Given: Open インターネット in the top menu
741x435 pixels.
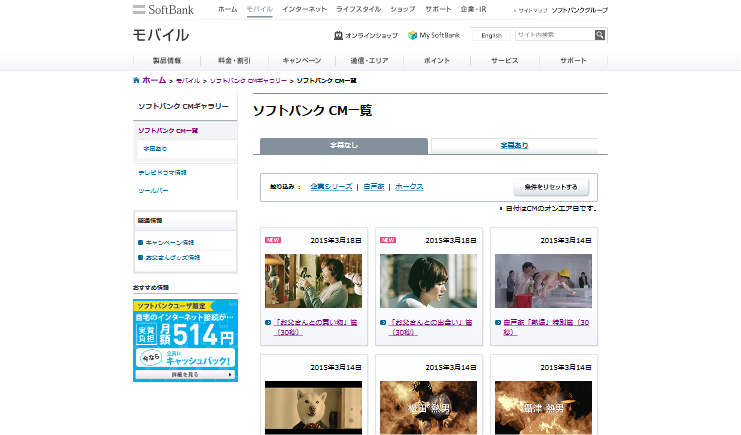Looking at the screenshot, I should 304,9.
